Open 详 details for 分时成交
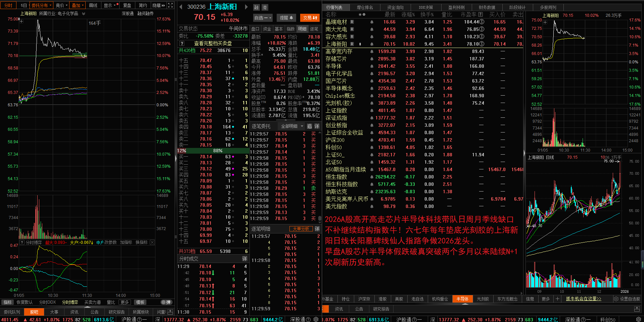The height and width of the screenshot is (322, 644). tap(245, 259)
